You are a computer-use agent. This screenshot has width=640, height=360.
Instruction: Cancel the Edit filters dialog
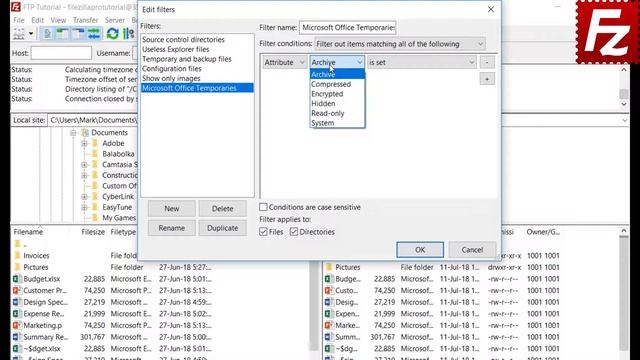click(472, 250)
